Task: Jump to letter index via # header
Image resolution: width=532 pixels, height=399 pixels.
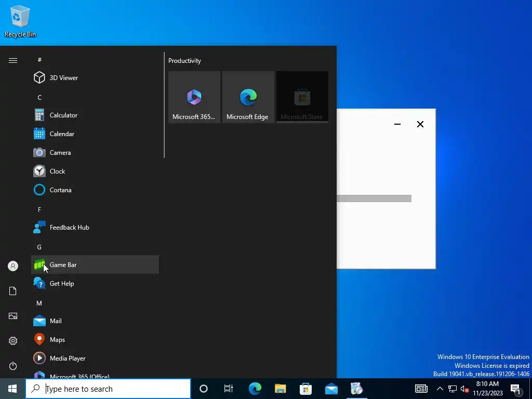Action: 39,60
